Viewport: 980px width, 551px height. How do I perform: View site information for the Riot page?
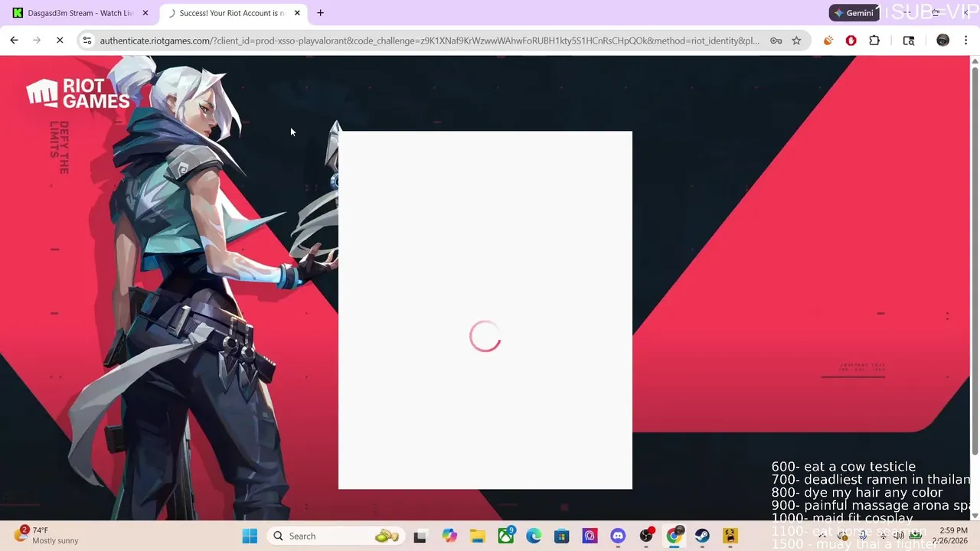(87, 41)
